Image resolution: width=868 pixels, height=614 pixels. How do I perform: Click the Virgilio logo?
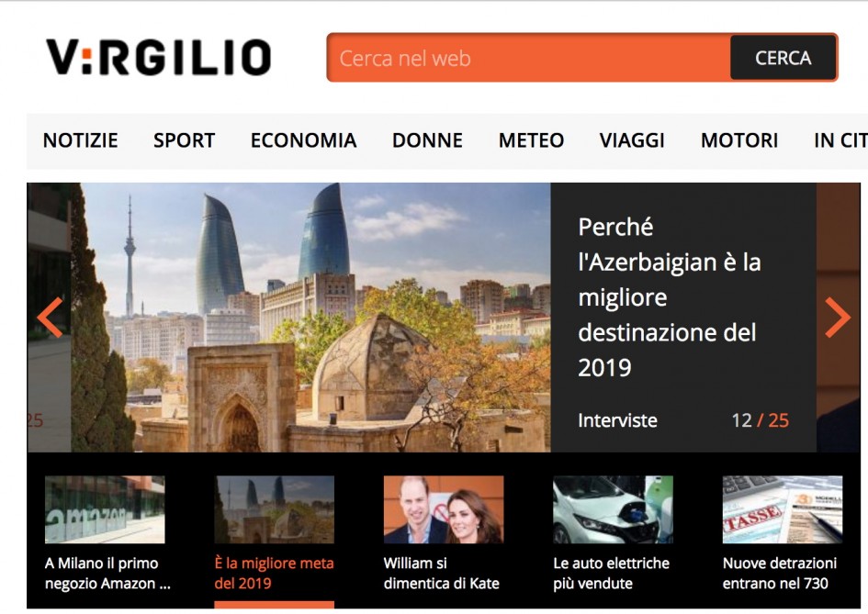click(x=159, y=58)
